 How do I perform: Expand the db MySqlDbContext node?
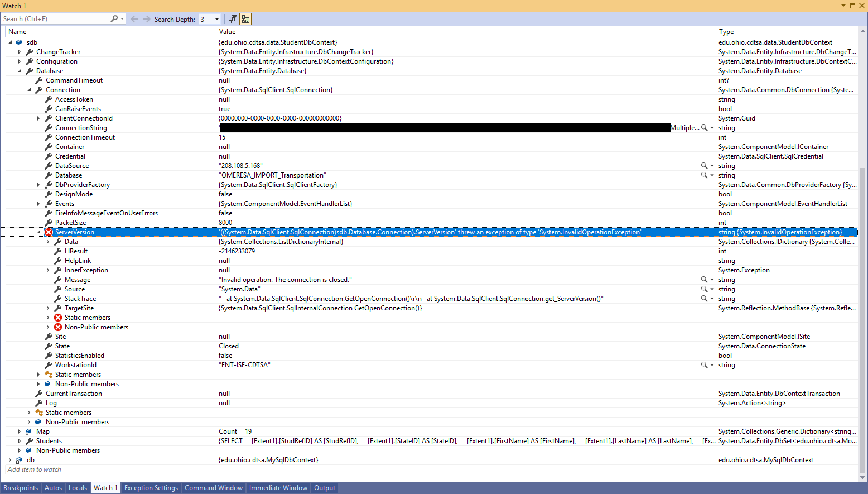tap(10, 460)
